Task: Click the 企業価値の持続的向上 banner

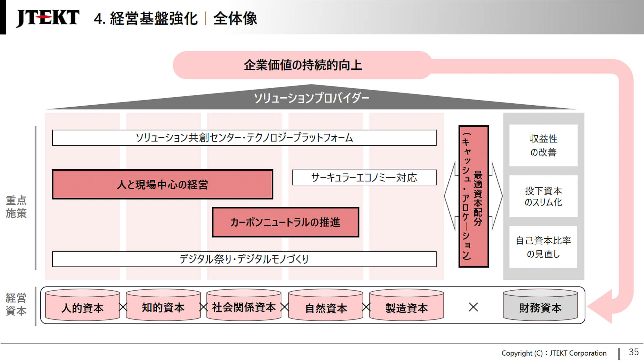Action: 303,66
